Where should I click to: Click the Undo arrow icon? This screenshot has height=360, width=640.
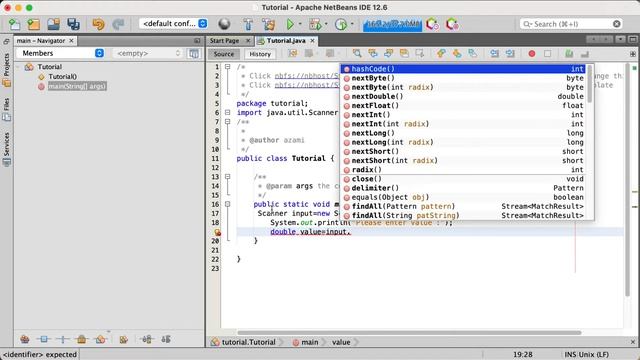point(98,24)
